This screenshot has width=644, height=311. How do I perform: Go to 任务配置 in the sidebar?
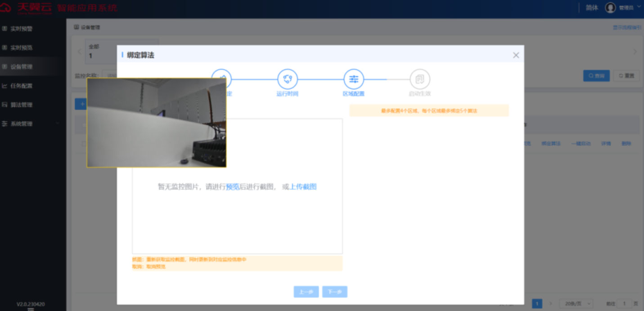click(21, 86)
